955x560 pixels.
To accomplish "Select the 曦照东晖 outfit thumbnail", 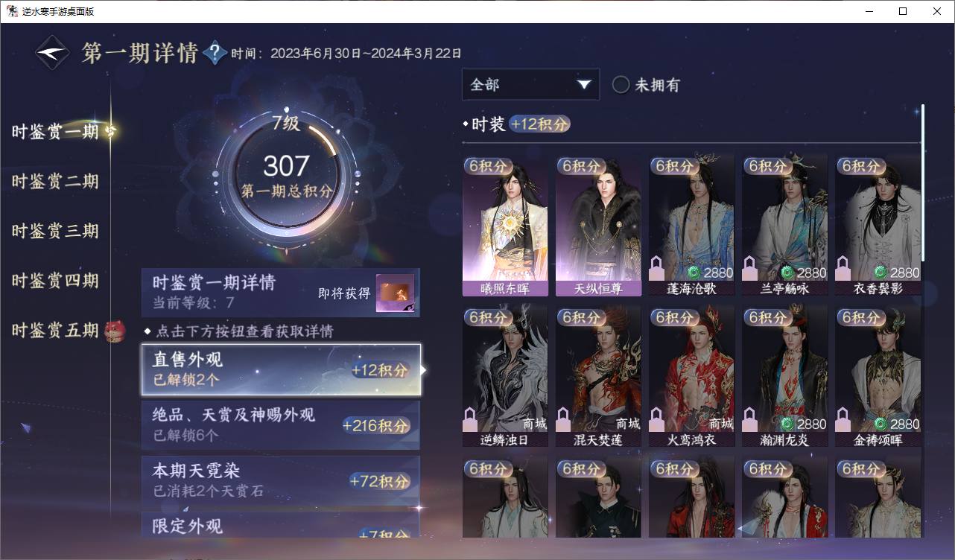I will 505,226.
